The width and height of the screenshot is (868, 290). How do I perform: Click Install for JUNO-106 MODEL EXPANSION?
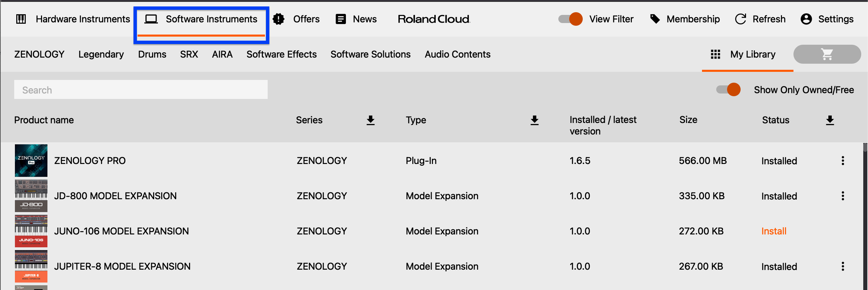773,231
